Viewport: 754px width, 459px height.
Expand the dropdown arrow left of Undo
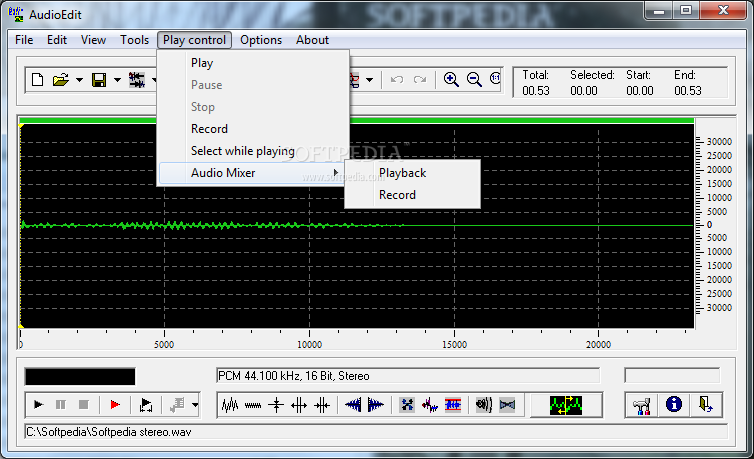click(x=369, y=80)
